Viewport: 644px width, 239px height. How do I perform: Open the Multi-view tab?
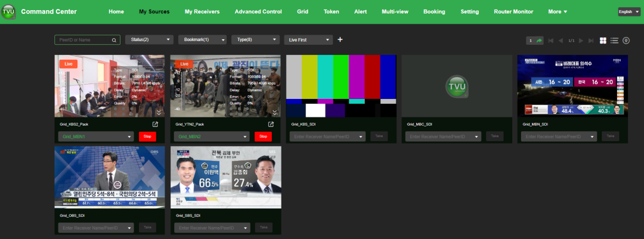click(395, 12)
